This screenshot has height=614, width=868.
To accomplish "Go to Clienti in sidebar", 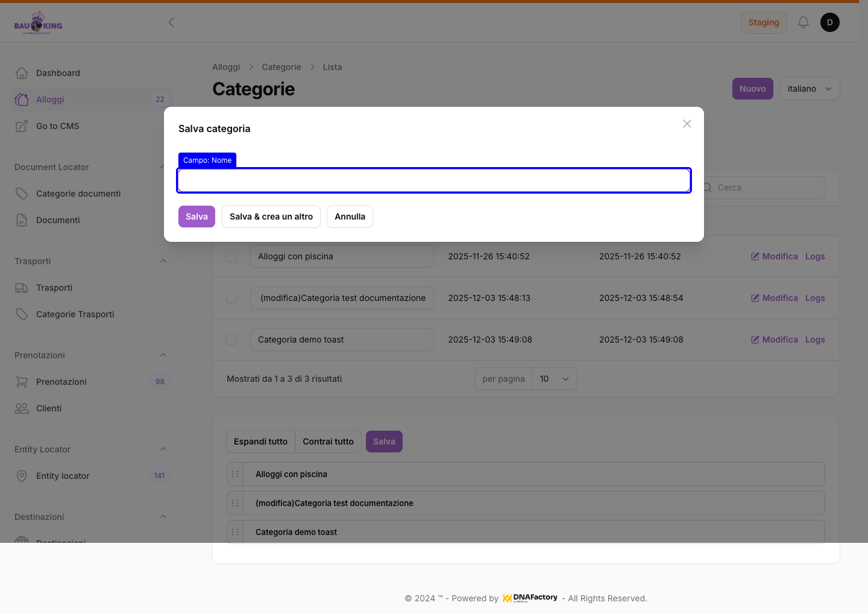I will pyautogui.click(x=49, y=408).
